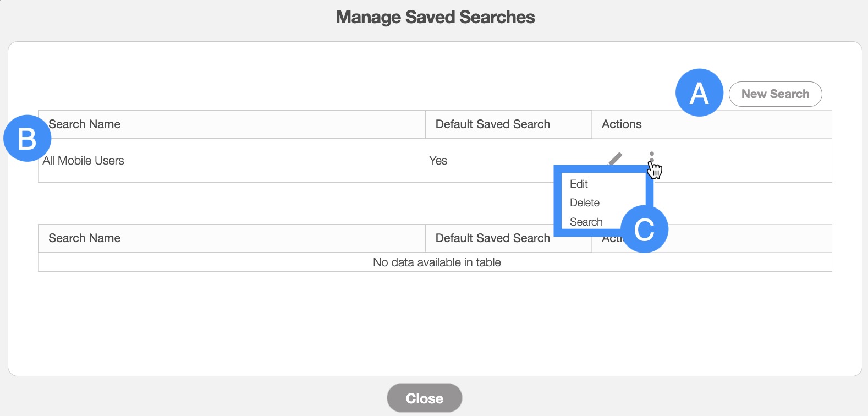The height and width of the screenshot is (416, 868).
Task: Click the partially hidden Actions header in second table
Action: pos(609,239)
